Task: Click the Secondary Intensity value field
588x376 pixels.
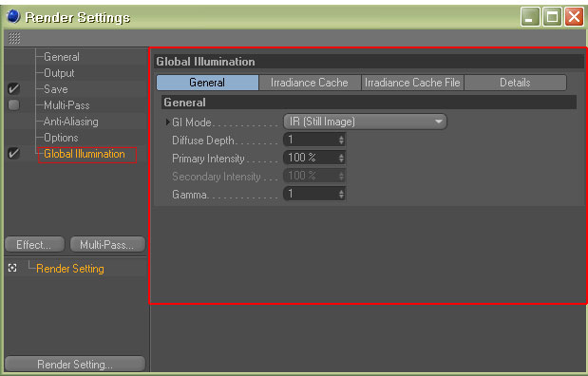Action: [x=314, y=176]
